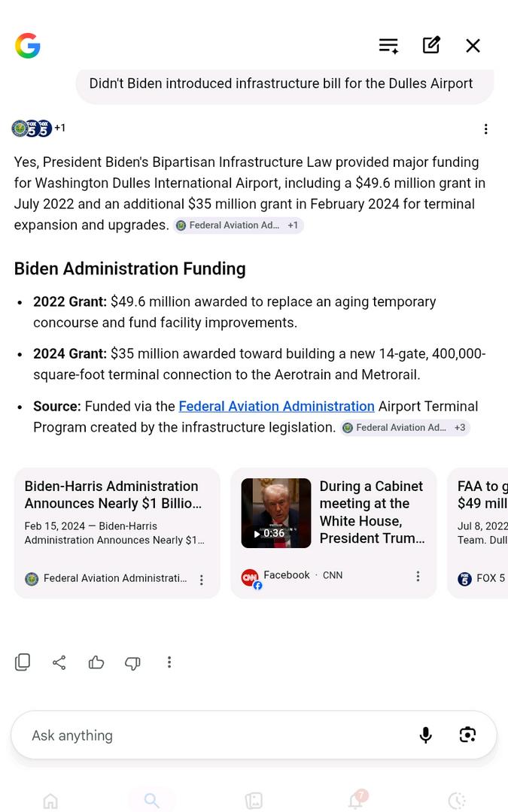The image size is (508, 812).
Task: Expand the Federal Aviation Ad... +3 source chip
Action: pos(405,428)
